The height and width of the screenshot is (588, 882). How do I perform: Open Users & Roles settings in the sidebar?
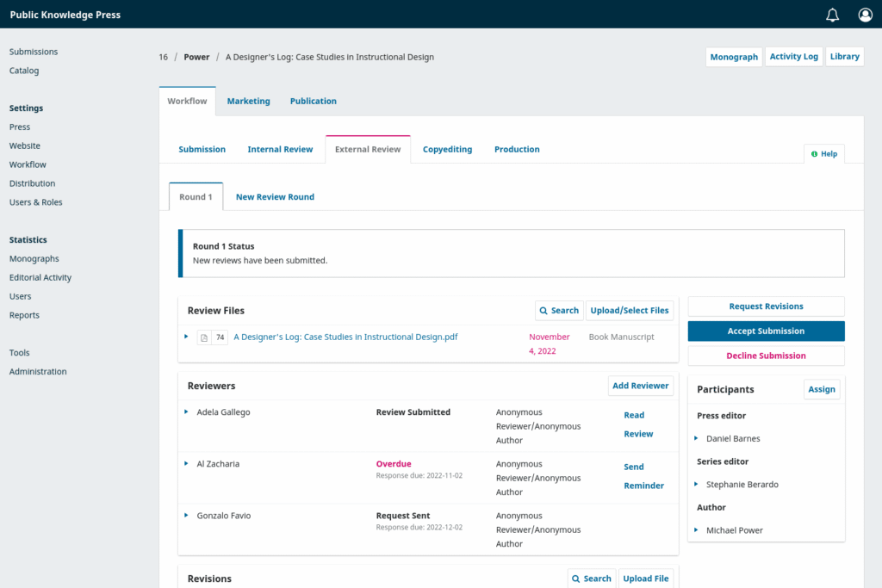coord(35,201)
